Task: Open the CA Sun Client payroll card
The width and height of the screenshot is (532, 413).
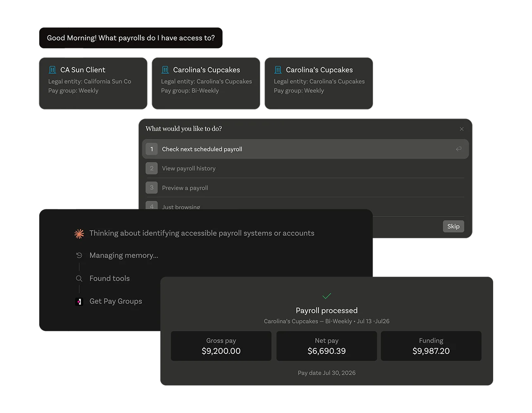Action: [93, 83]
